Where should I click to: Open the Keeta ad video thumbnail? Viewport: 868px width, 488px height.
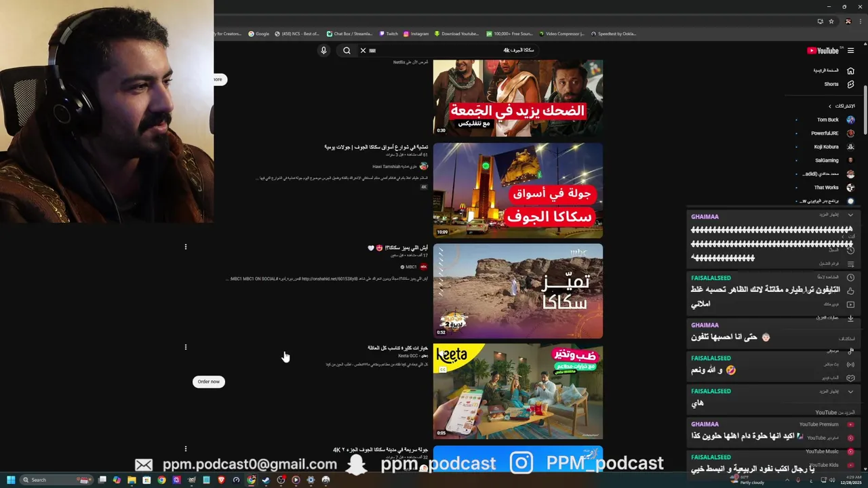[518, 391]
